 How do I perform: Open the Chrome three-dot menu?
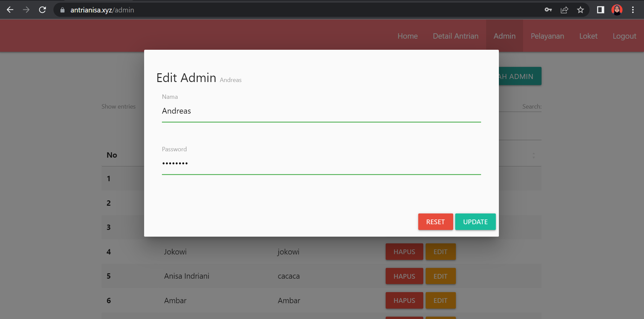coord(633,10)
